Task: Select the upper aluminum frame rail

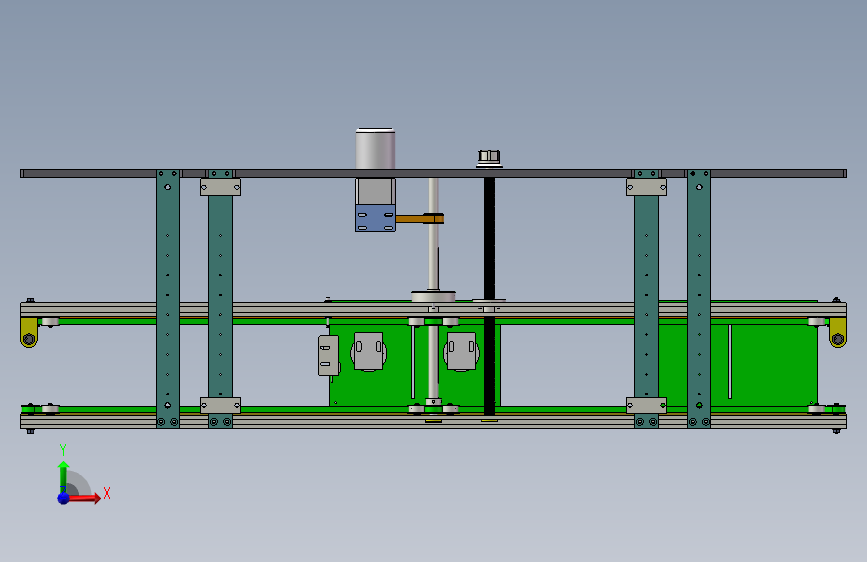Action: [433, 310]
